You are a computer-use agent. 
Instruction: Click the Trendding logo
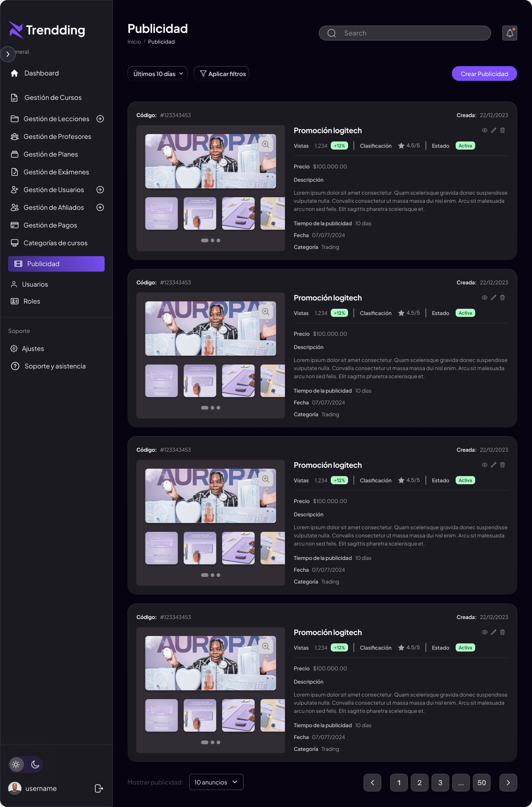(47, 30)
